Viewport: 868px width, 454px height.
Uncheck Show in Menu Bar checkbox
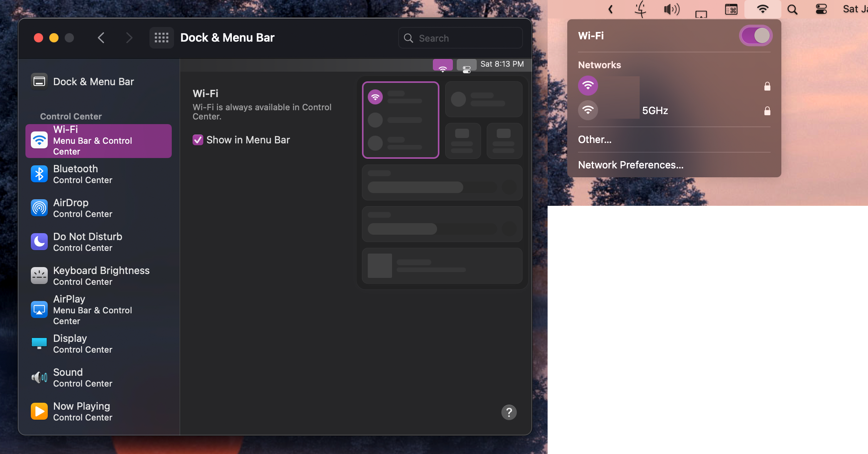[x=198, y=140]
